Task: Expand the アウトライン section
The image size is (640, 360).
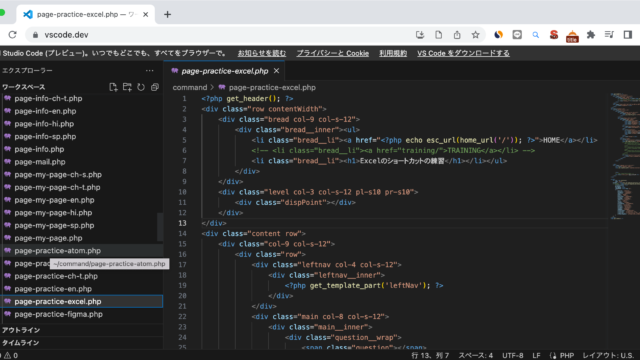Action: coord(82,330)
